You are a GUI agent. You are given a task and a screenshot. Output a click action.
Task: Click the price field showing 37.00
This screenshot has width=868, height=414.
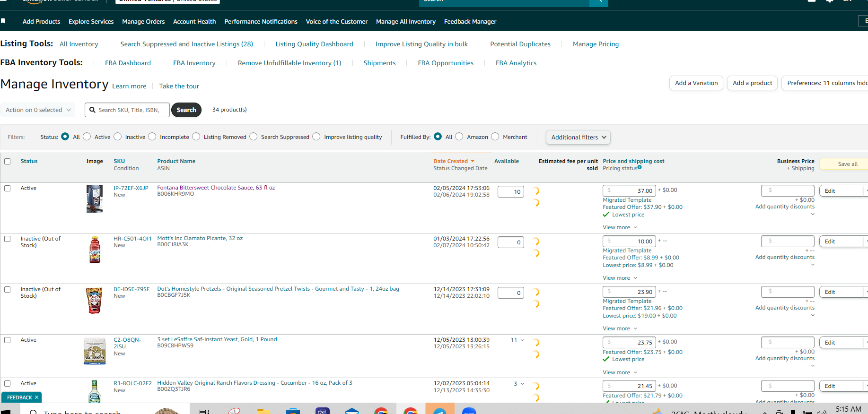(629, 190)
